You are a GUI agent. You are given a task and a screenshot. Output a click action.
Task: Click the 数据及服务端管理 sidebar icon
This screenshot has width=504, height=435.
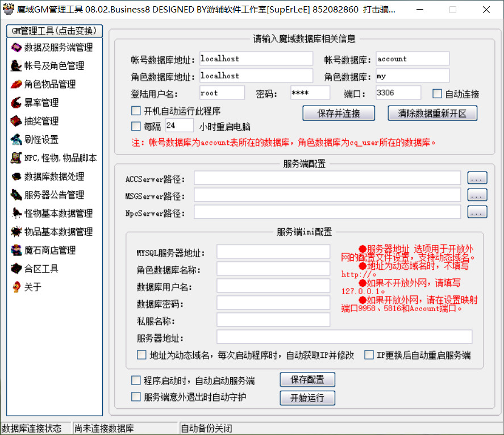(x=16, y=48)
